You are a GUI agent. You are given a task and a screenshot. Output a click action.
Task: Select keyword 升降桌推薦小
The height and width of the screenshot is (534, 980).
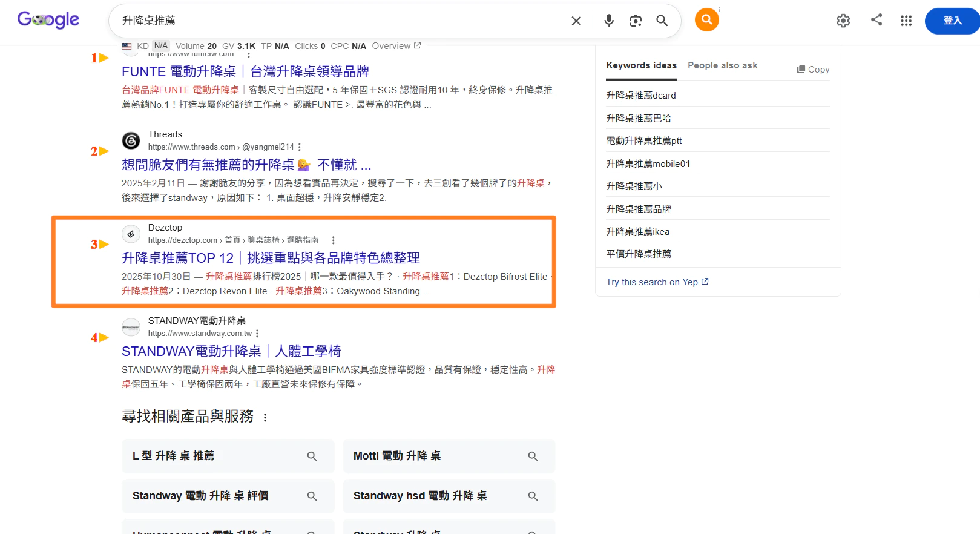pyautogui.click(x=634, y=186)
